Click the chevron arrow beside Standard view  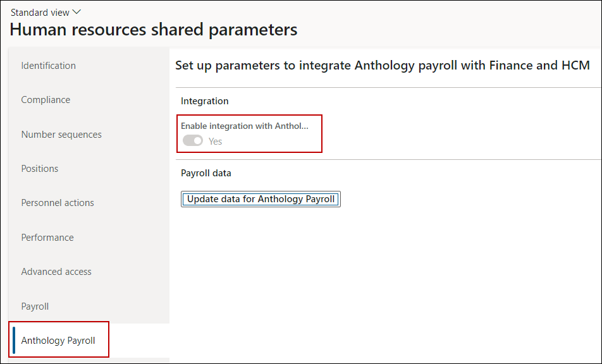click(x=78, y=13)
